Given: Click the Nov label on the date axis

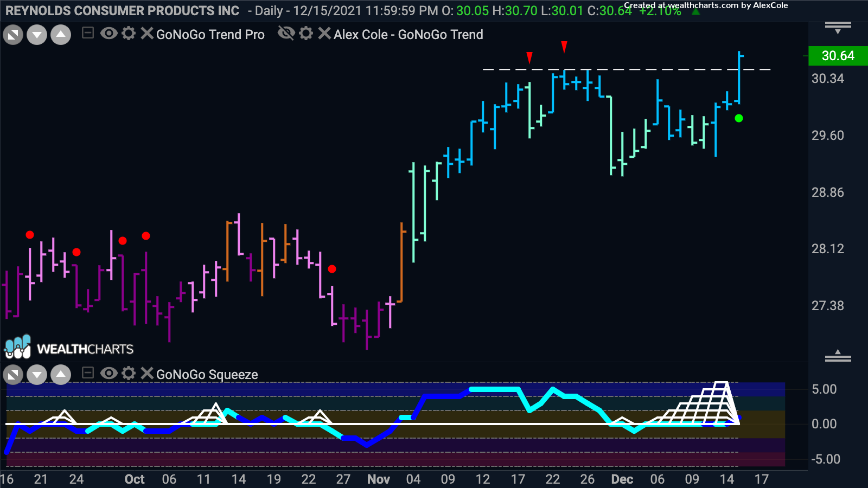Looking at the screenshot, I should click(x=378, y=479).
